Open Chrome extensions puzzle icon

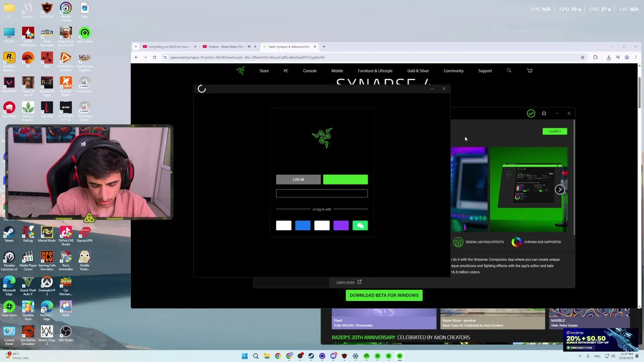[595, 57]
